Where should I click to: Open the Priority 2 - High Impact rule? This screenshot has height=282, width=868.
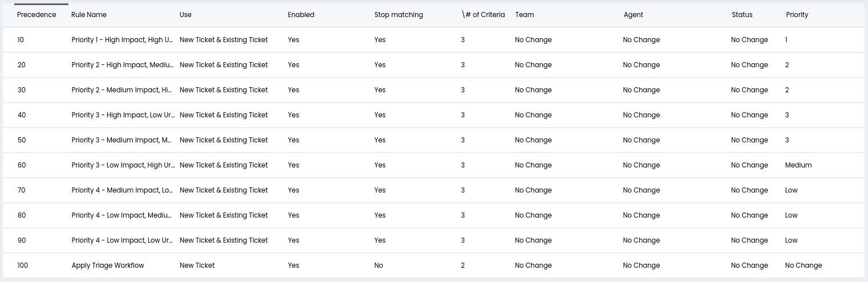click(122, 65)
